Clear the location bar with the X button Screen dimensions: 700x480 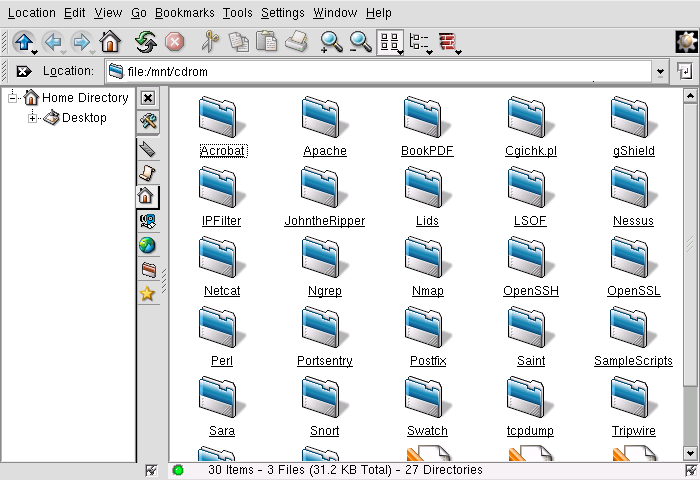pyautogui.click(x=23, y=72)
